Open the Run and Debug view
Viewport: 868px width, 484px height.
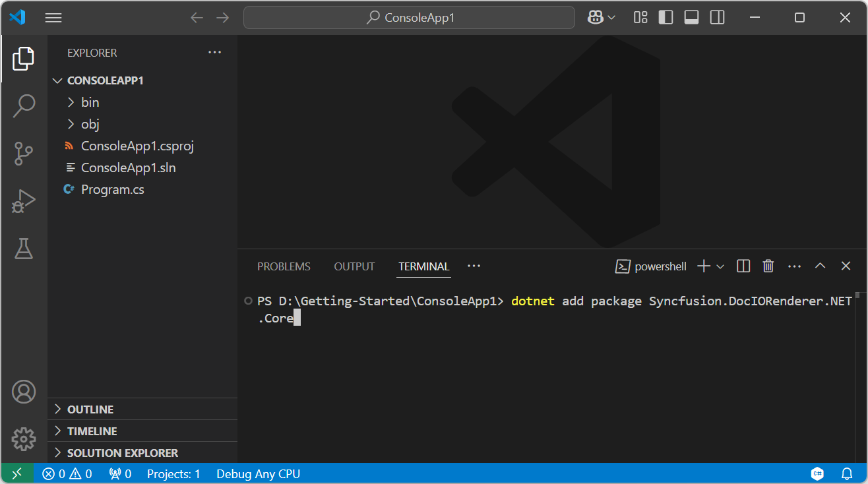coord(24,201)
